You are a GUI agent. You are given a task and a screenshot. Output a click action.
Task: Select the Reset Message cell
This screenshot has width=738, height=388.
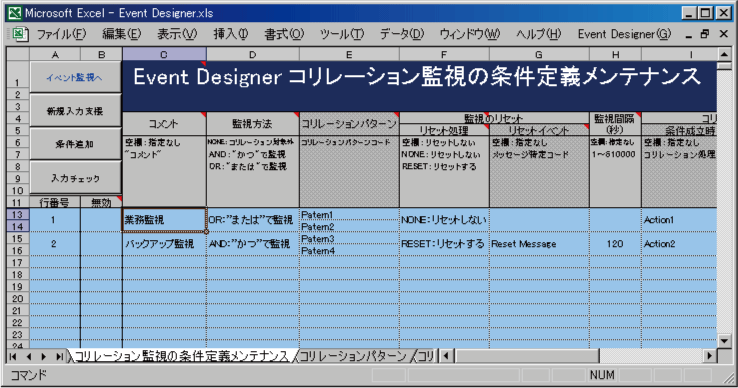click(x=539, y=244)
